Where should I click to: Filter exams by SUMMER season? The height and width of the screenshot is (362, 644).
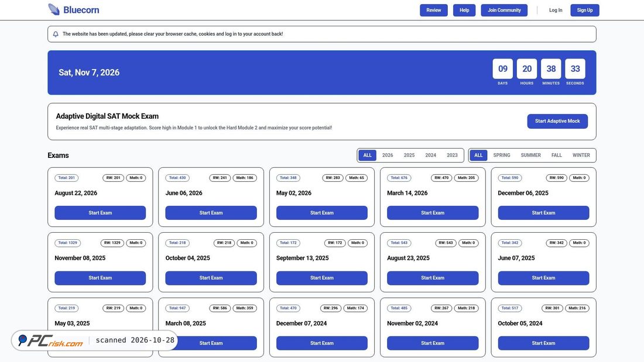(530, 155)
